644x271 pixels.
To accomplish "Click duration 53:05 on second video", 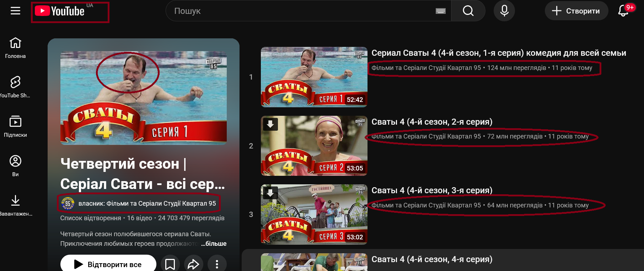I will pos(355,168).
